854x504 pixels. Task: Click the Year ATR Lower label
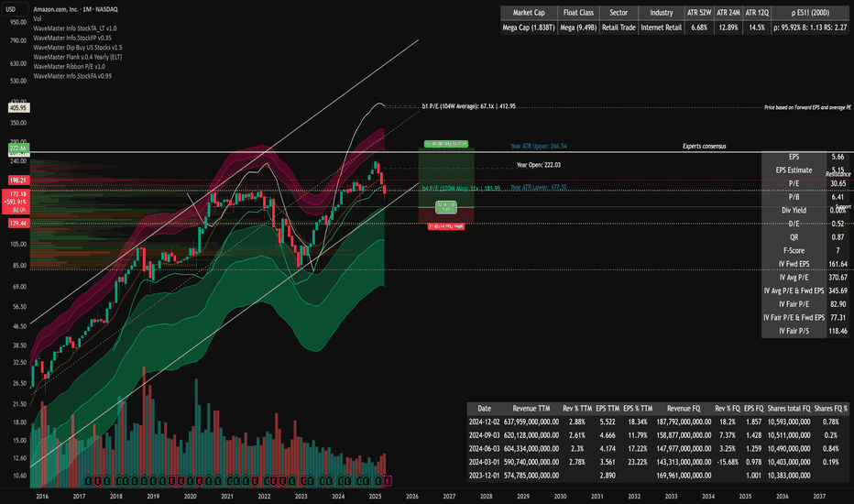538,188
